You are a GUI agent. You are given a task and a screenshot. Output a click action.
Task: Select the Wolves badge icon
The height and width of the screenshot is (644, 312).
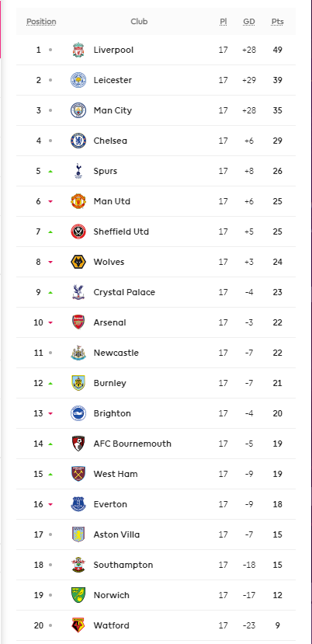point(78,262)
